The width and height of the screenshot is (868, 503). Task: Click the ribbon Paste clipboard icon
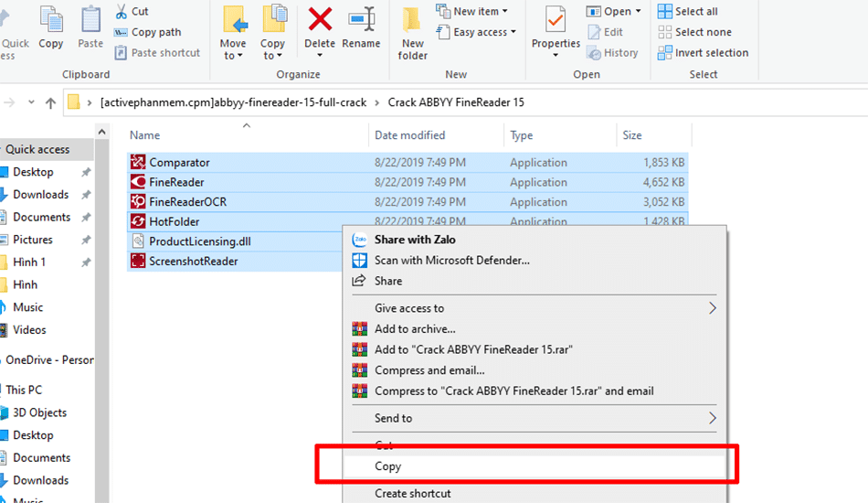click(x=90, y=20)
